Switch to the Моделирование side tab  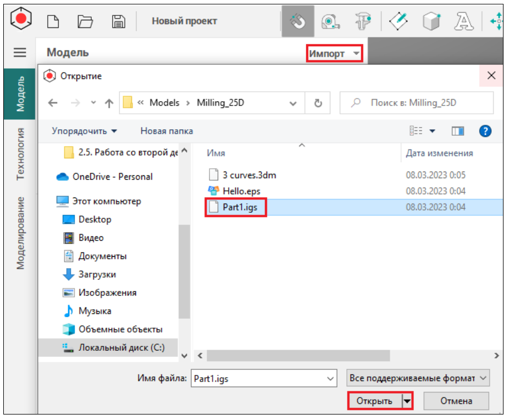pos(20,233)
